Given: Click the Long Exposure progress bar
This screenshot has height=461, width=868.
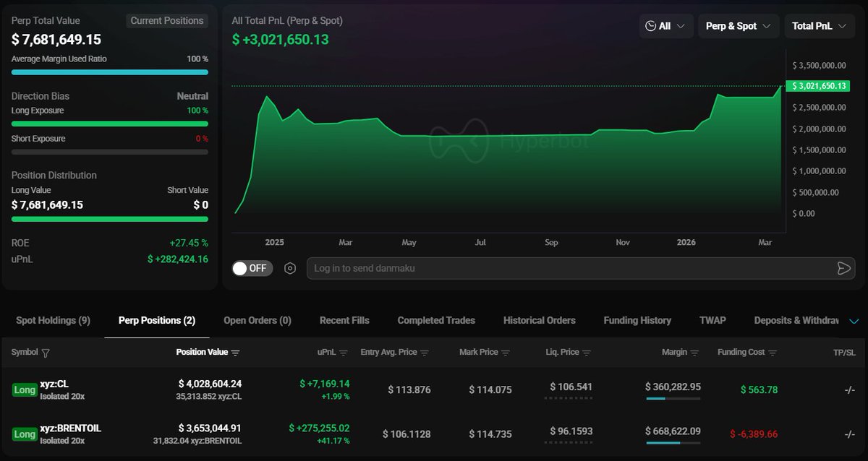Looking at the screenshot, I should click(x=110, y=124).
